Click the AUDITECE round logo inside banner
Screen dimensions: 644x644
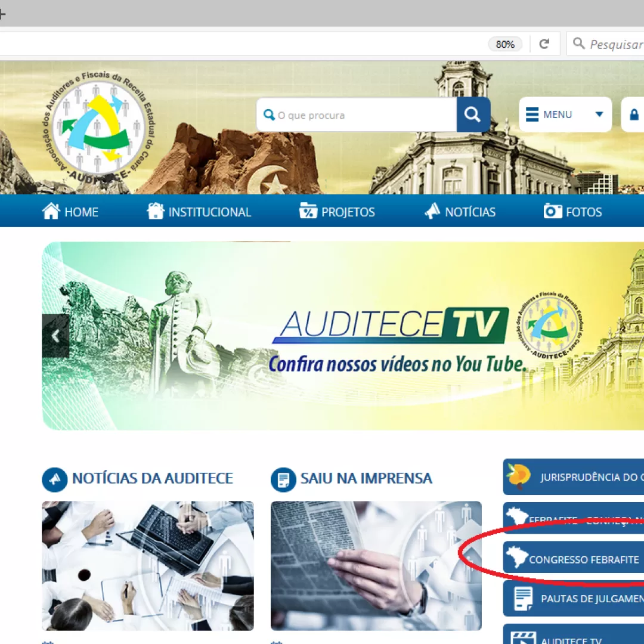(x=550, y=325)
